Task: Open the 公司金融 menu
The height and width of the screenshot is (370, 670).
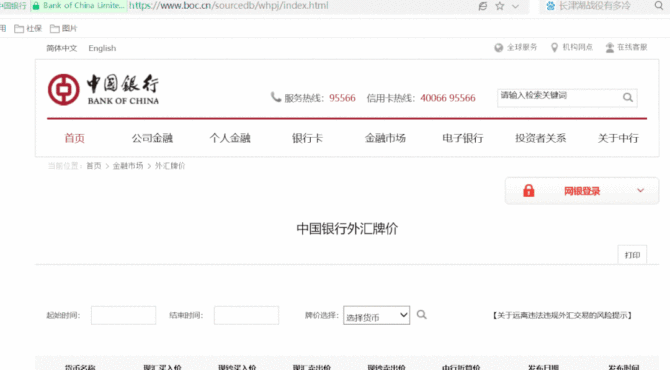Action: point(152,138)
